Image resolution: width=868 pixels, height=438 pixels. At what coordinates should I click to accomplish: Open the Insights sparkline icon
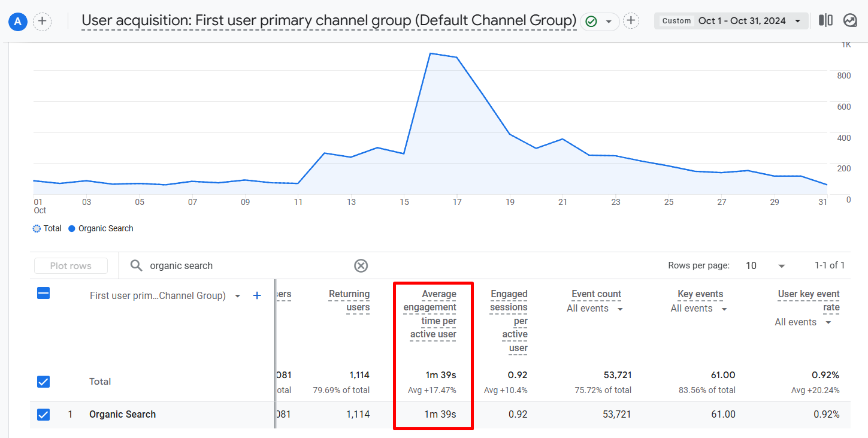pos(849,20)
